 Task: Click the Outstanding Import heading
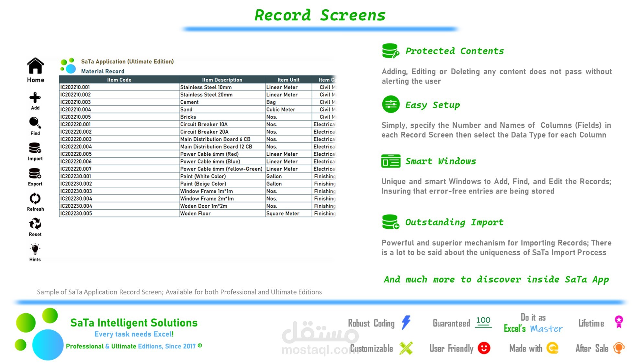pyautogui.click(x=454, y=222)
